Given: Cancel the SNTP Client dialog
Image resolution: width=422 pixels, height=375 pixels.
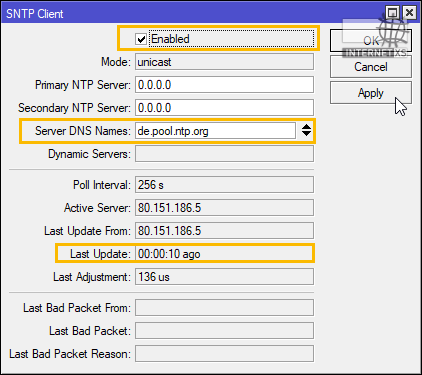Looking at the screenshot, I should 371,67.
